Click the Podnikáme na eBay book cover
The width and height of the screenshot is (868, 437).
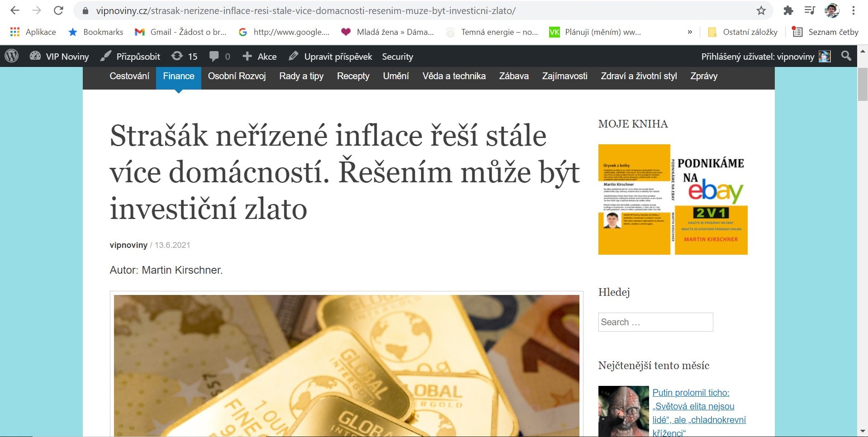(673, 199)
